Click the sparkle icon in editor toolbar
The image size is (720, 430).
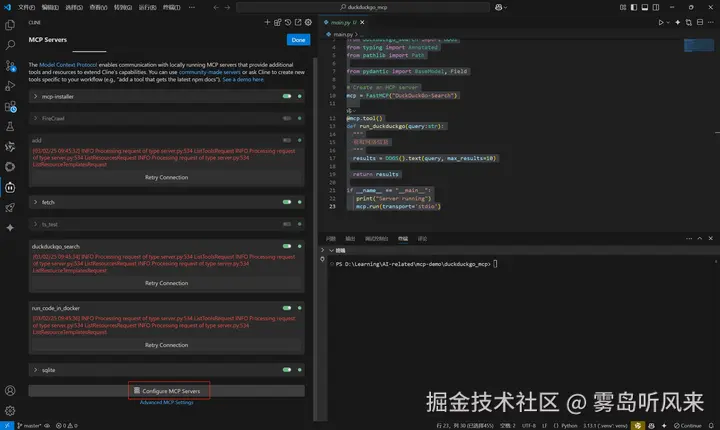(677, 22)
